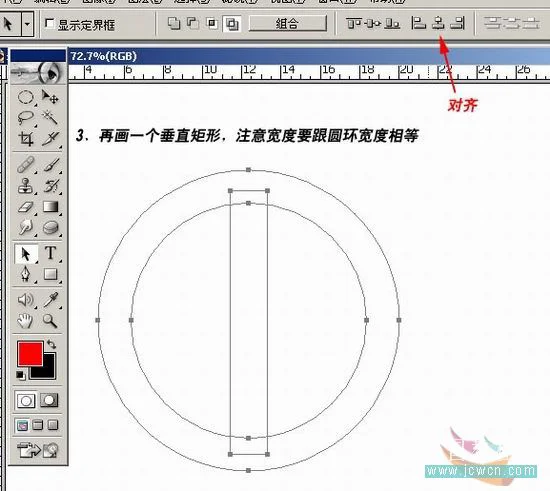550x491 pixels.
Task: Enable the 显示定界框 checkbox
Action: 49,23
